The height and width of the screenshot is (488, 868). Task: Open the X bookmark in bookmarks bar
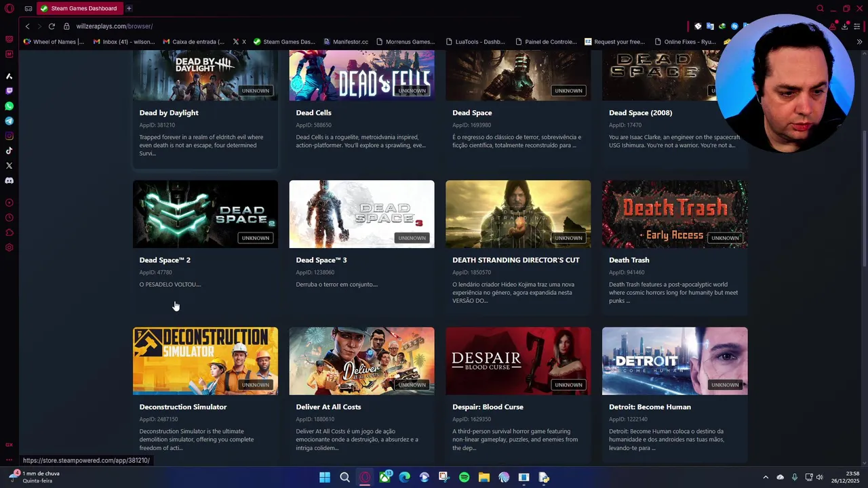click(x=239, y=41)
